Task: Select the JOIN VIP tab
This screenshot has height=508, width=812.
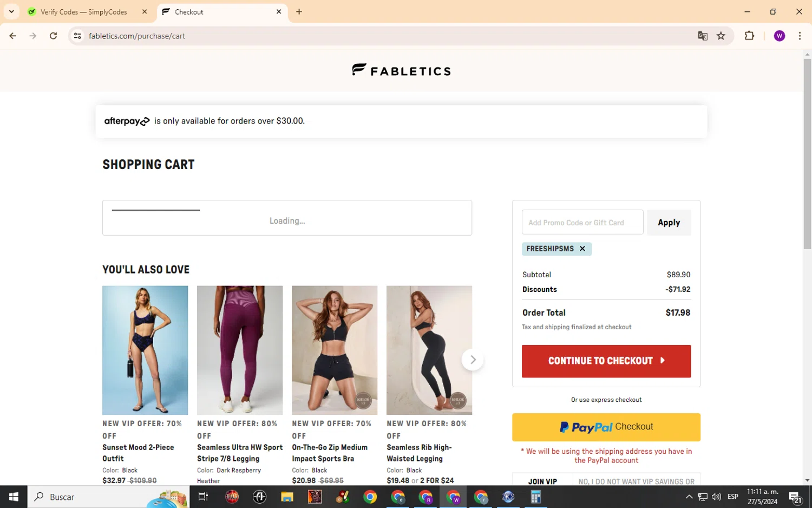Action: tap(542, 481)
